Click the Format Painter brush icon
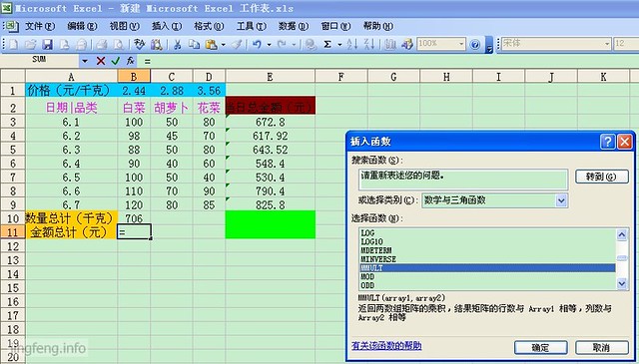The width and height of the screenshot is (639, 364). pos(237,44)
